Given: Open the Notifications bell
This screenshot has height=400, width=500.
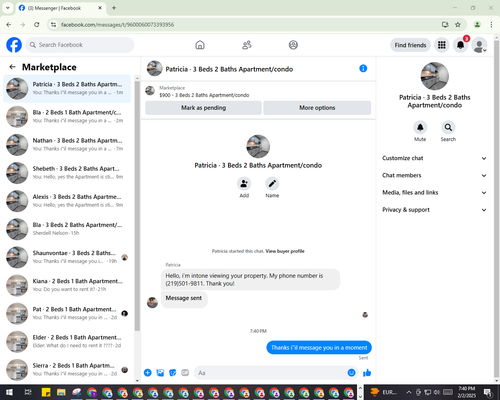Looking at the screenshot, I should 460,45.
